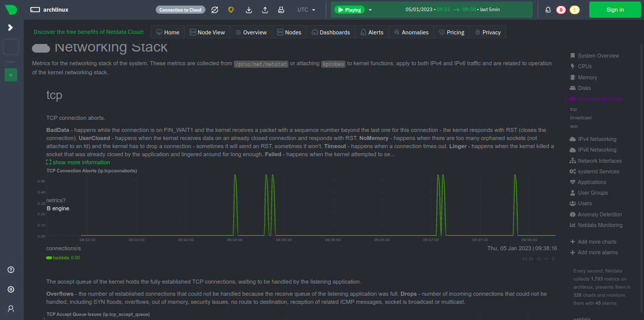The width and height of the screenshot is (644, 320).
Task: Toggle the Playing button to pause
Action: [351, 10]
